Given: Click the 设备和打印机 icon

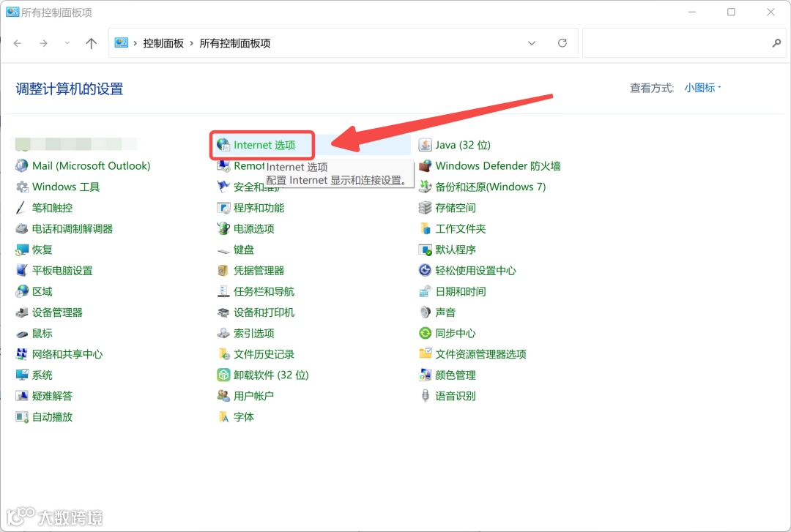Looking at the screenshot, I should (223, 312).
